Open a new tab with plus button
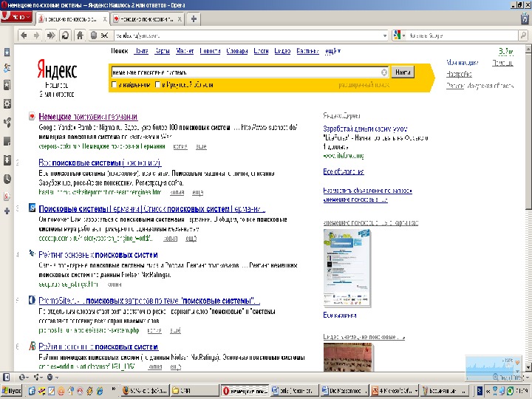Viewport: 532px width, 399px height. tap(194, 19)
